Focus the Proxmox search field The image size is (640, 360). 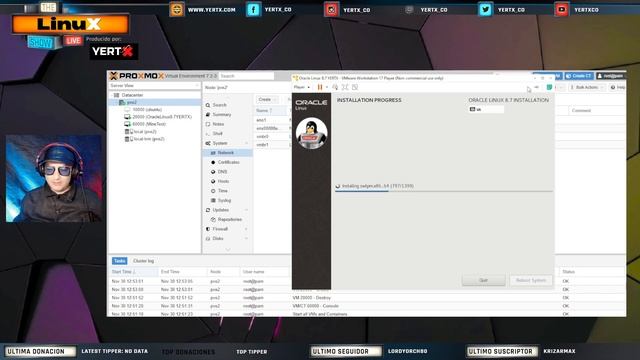click(x=247, y=76)
